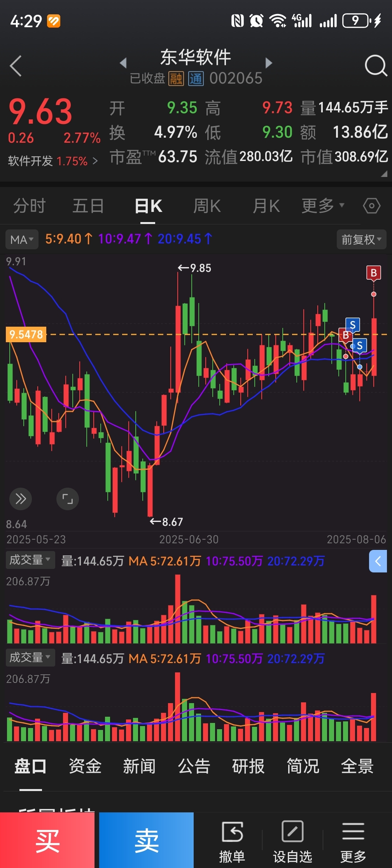Open the 公告 tab
This screenshot has height=868, width=392.
click(x=194, y=766)
